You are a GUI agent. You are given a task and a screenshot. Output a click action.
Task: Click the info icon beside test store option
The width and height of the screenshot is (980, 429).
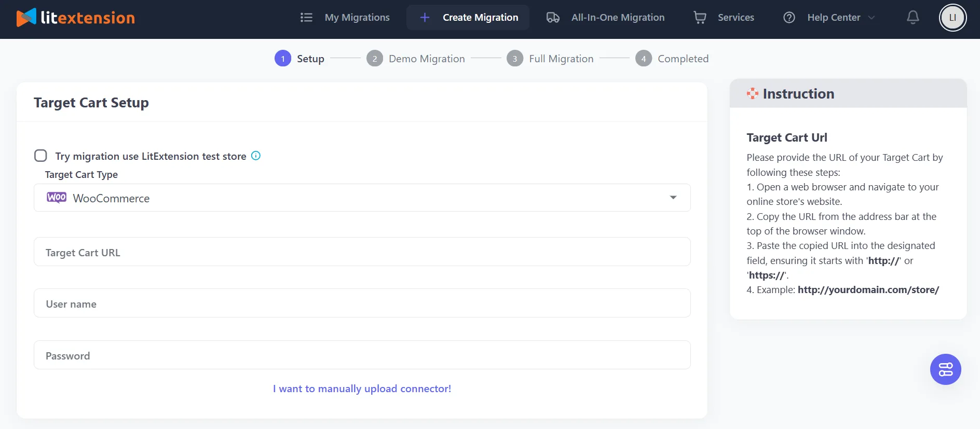[x=256, y=156]
